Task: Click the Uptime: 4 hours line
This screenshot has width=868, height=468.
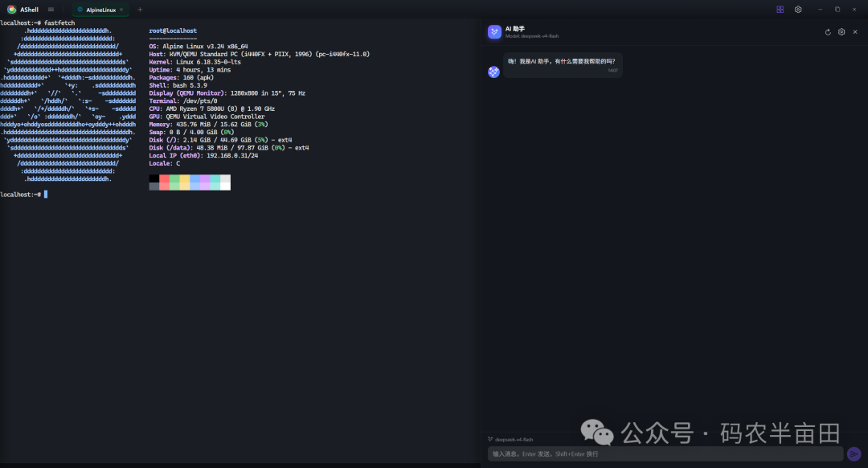Action: click(x=190, y=70)
